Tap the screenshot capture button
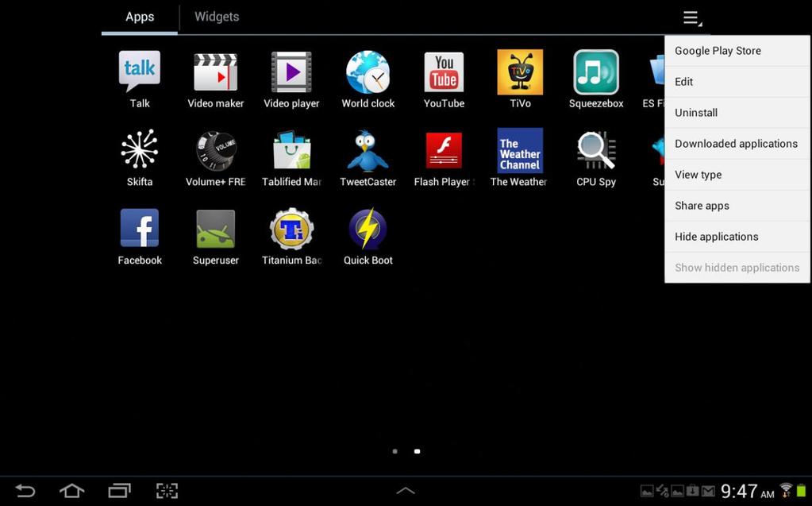The height and width of the screenshot is (506, 812). (167, 490)
